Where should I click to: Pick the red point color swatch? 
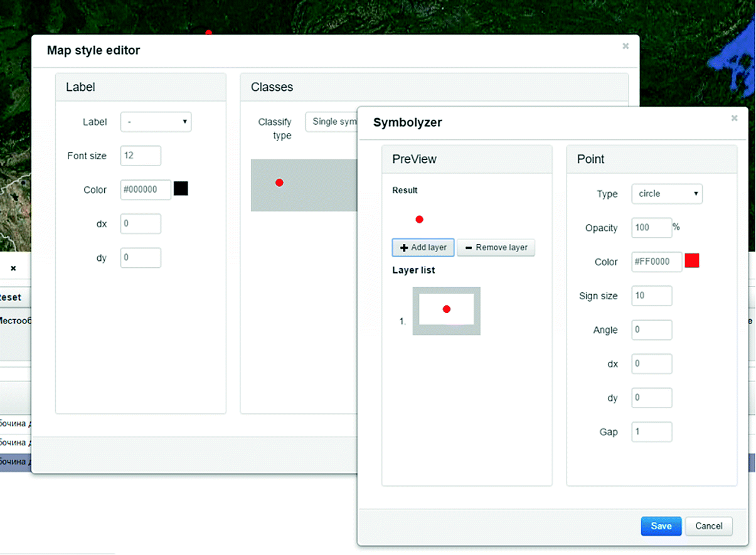click(x=692, y=261)
